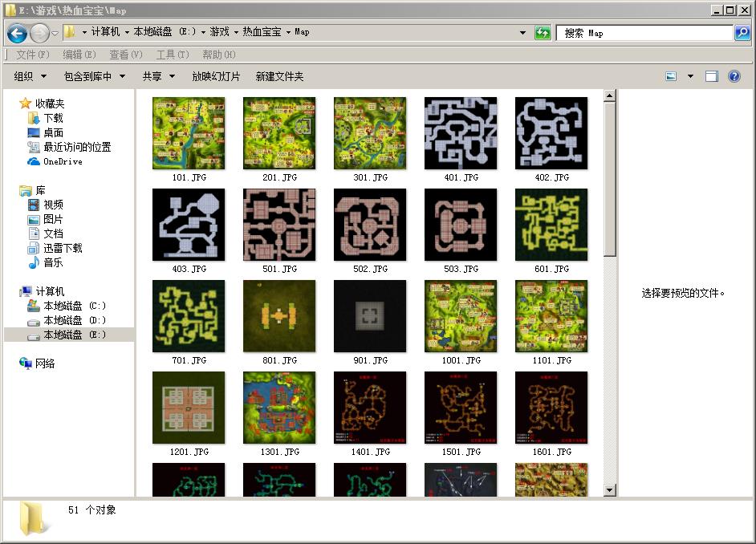Viewport: 756px width, 544px height.
Task: Open the 视频 library
Action: click(x=53, y=205)
